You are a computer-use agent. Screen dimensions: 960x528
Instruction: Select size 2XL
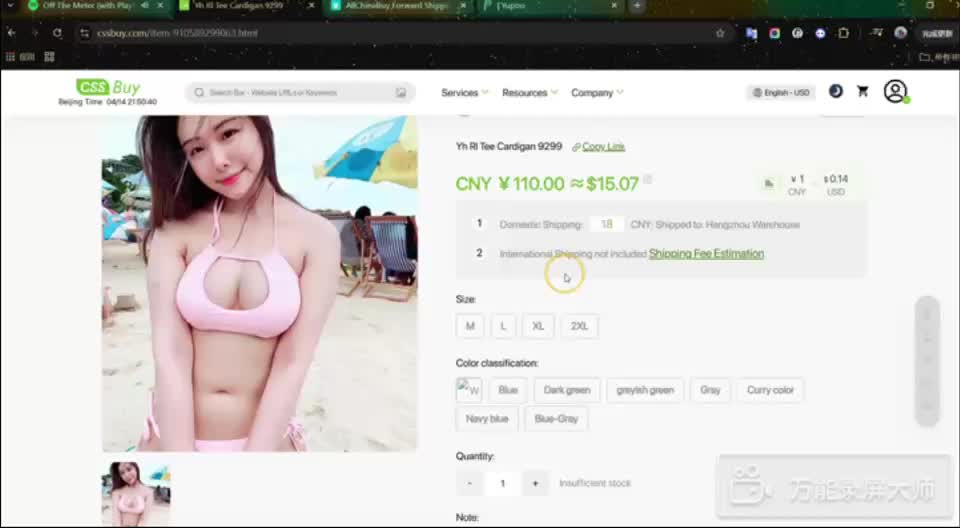(579, 326)
